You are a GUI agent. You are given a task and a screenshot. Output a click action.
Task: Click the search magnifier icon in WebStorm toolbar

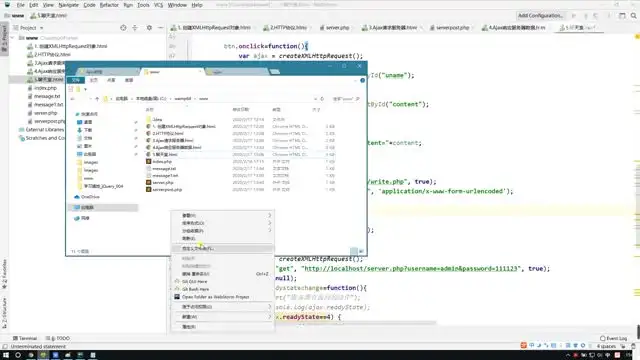(633, 16)
